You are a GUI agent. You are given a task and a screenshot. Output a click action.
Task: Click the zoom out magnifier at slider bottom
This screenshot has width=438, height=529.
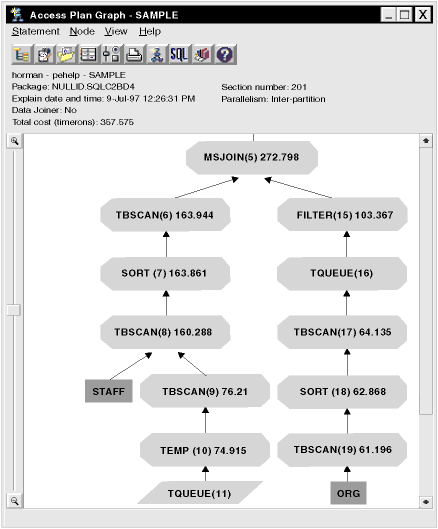coord(15,501)
